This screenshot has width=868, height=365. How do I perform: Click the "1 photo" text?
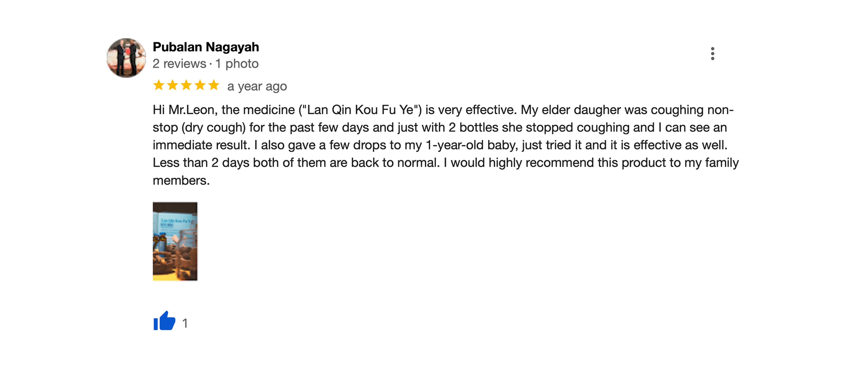point(237,64)
